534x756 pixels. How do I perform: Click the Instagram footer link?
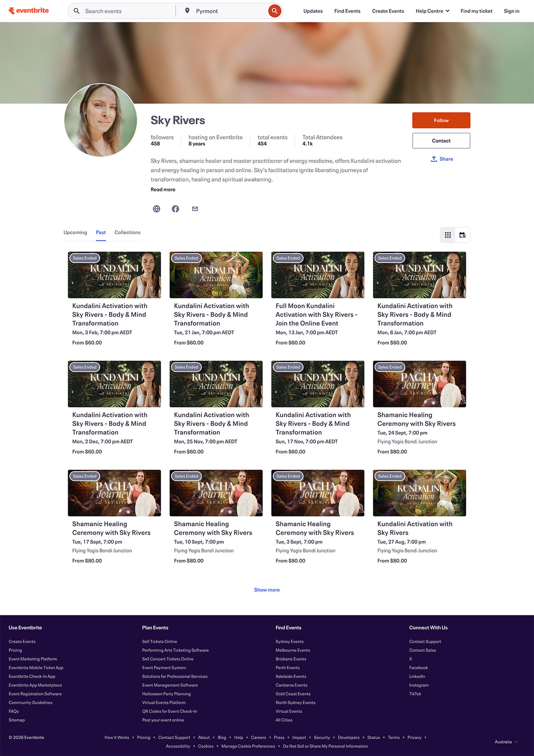[419, 685]
